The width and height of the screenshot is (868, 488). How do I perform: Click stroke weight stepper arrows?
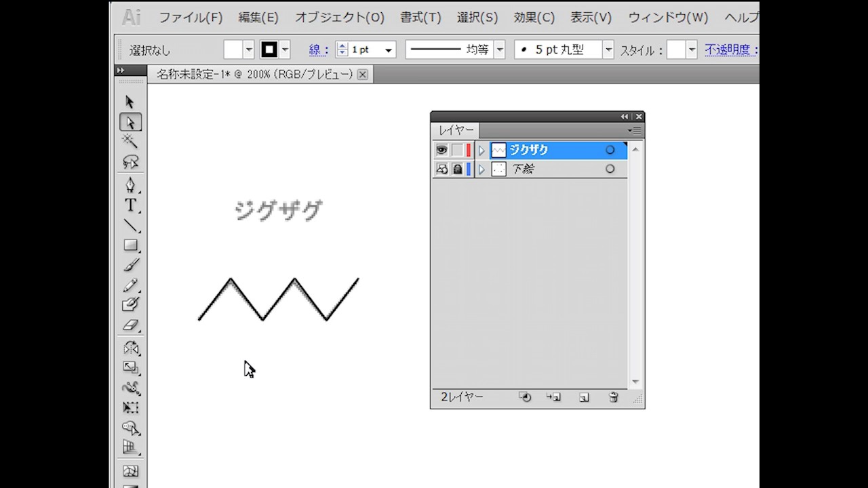pyautogui.click(x=342, y=49)
